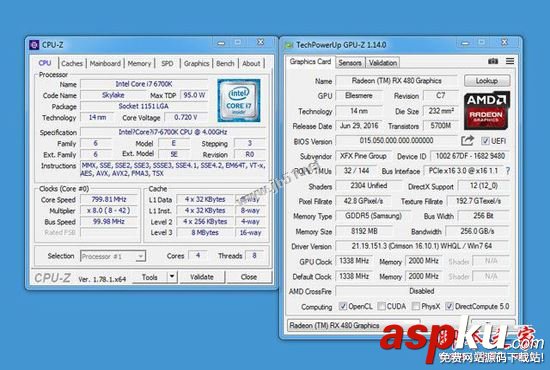Click the Release Date value 'Jun 29, 2016'
550x370 pixels.
point(359,126)
